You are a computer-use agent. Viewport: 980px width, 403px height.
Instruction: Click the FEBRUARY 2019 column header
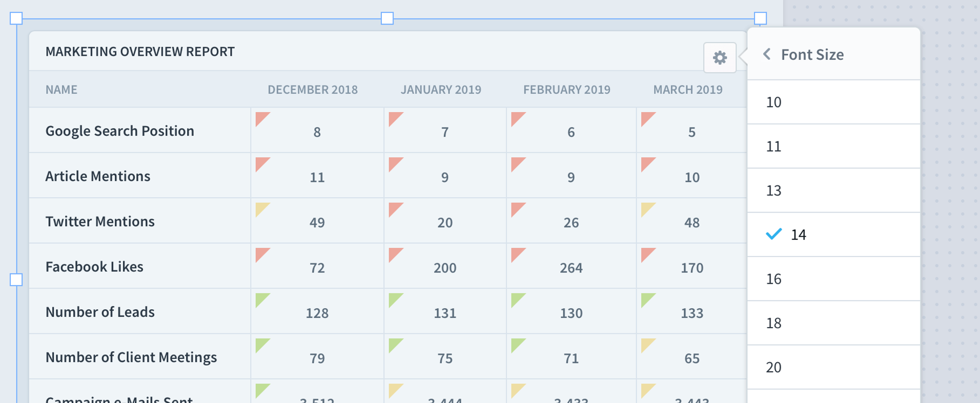point(567,90)
